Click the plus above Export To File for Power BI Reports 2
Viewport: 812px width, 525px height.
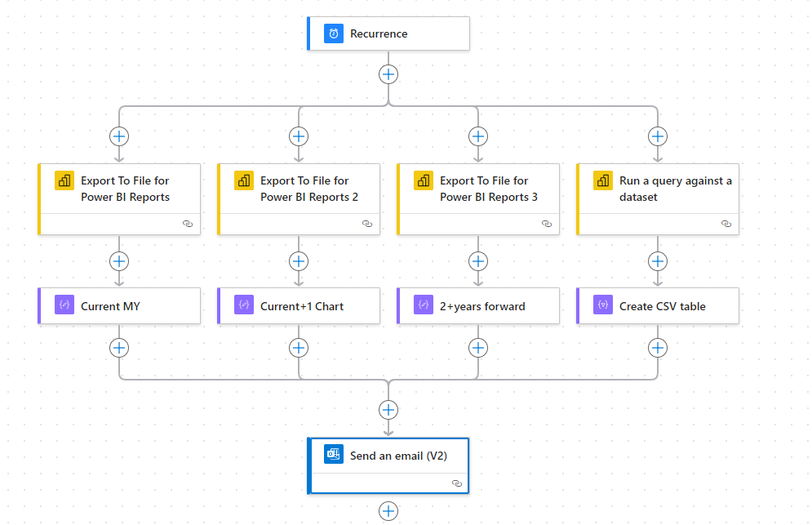click(299, 136)
